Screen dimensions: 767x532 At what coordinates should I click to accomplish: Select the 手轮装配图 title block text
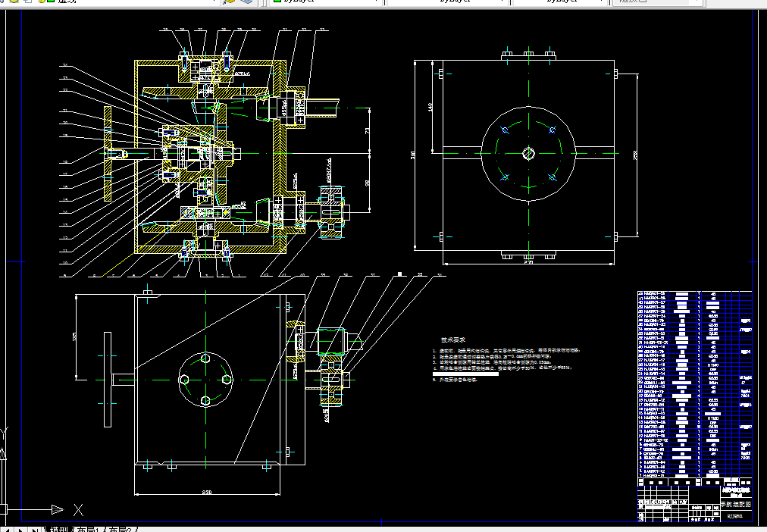(735, 504)
